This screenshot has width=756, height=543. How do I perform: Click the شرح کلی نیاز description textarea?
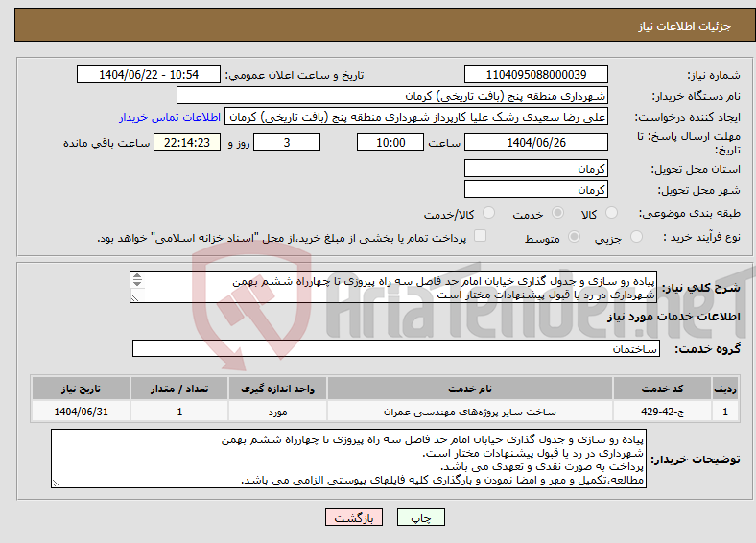click(x=393, y=287)
